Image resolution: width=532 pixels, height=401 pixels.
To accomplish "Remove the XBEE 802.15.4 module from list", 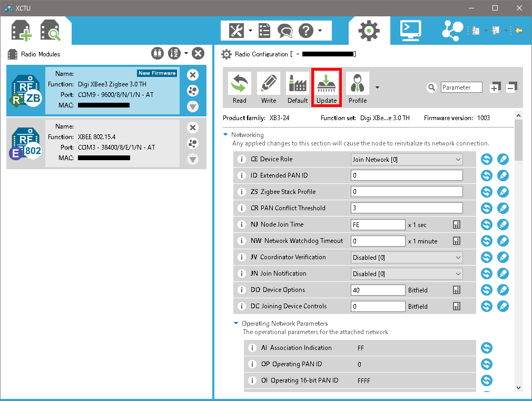I will click(x=193, y=128).
